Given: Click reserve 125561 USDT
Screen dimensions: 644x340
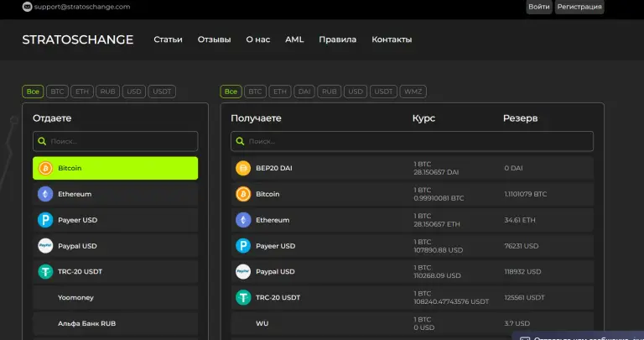Looking at the screenshot, I should (x=524, y=298).
